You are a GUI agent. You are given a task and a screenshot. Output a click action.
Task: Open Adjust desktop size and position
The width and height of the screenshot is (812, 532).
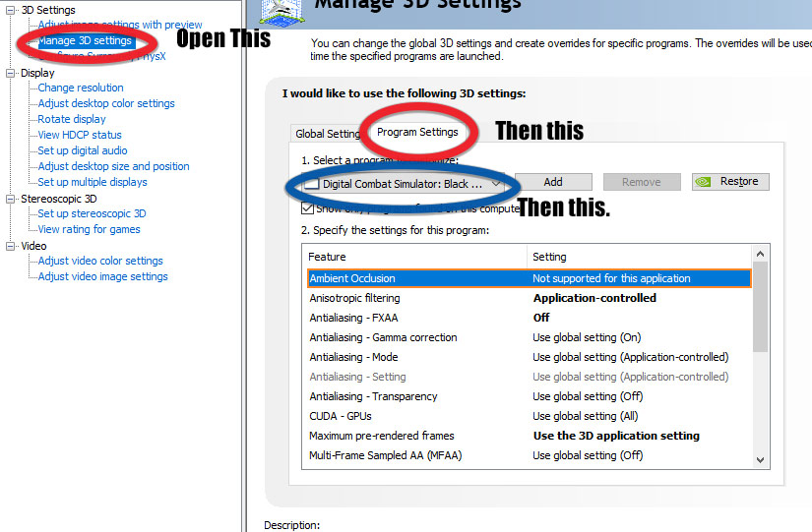coord(113,166)
